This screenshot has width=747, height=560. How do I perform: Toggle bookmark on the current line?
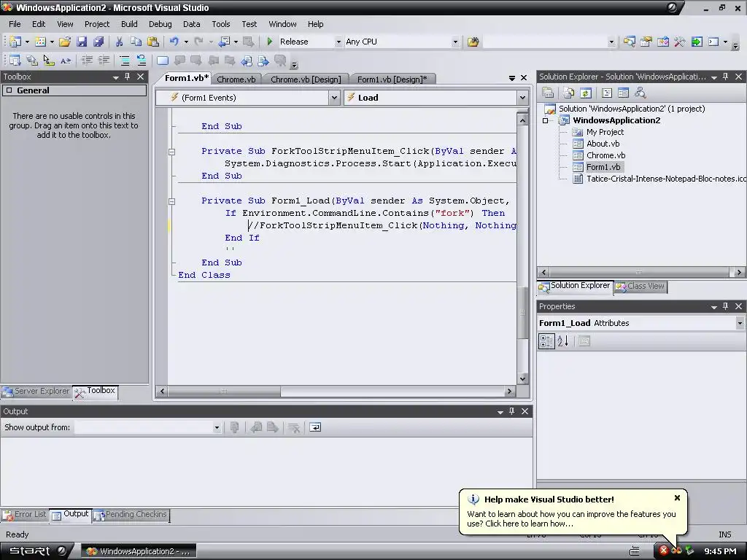click(163, 61)
